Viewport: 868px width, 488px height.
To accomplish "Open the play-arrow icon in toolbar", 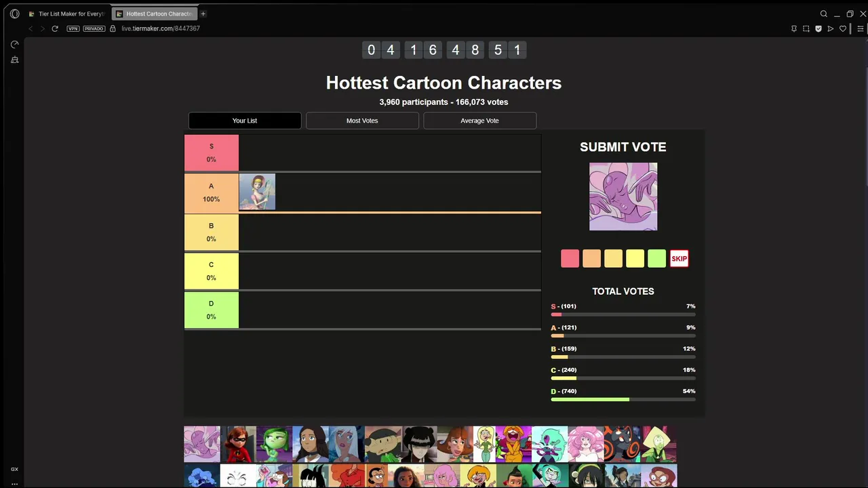I will [831, 28].
